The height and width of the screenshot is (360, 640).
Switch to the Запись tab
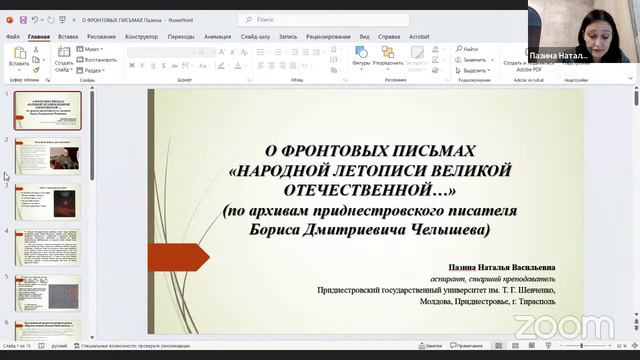tap(288, 37)
